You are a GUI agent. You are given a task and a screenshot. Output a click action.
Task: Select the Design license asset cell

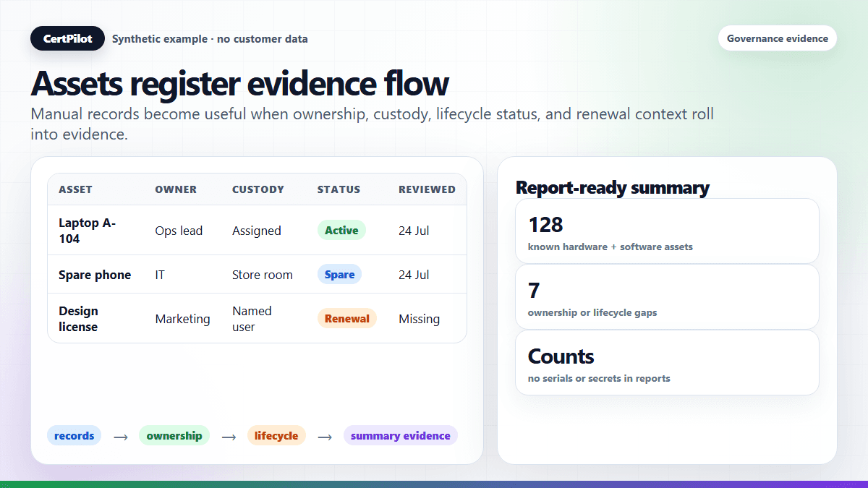[78, 319]
